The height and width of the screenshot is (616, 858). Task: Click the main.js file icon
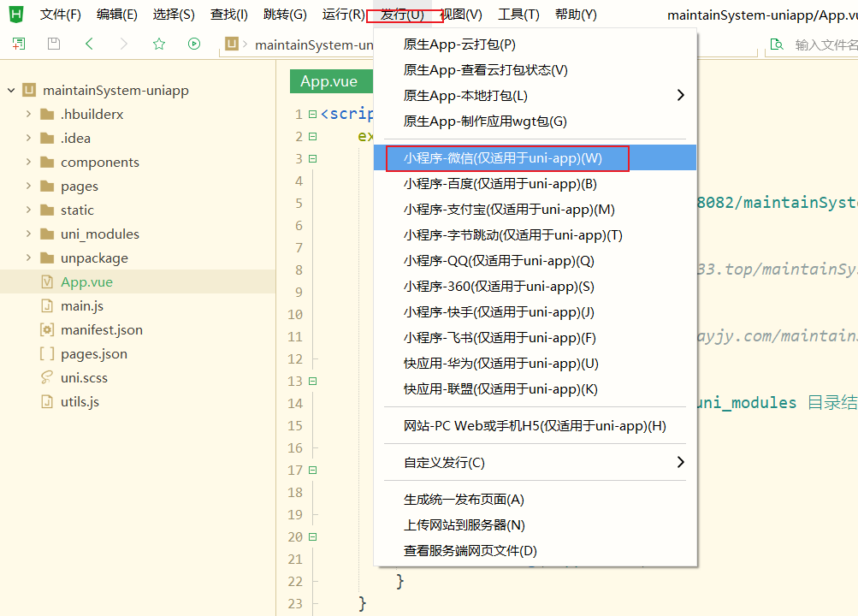click(48, 305)
